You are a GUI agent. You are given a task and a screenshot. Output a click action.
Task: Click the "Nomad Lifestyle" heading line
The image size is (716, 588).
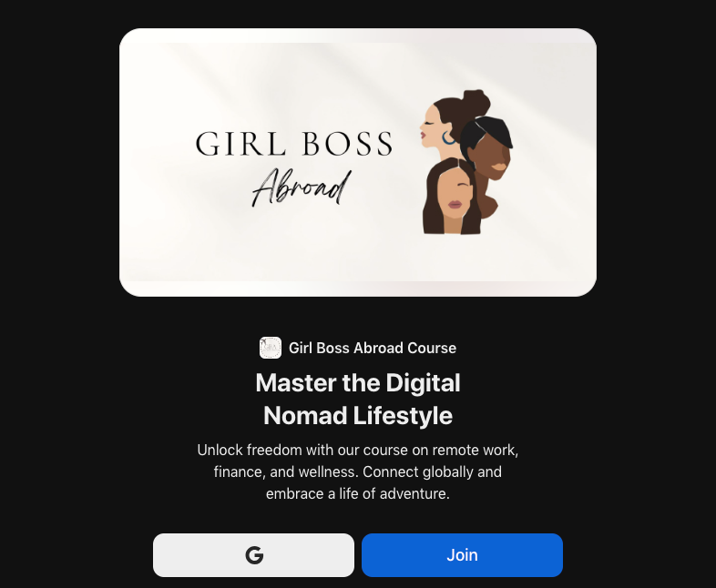click(x=358, y=416)
